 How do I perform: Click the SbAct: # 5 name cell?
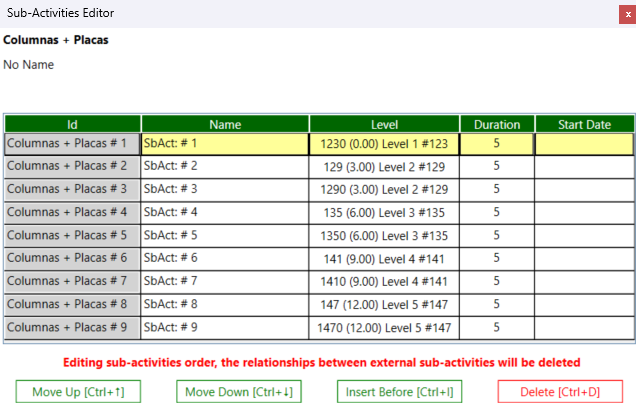(224, 235)
